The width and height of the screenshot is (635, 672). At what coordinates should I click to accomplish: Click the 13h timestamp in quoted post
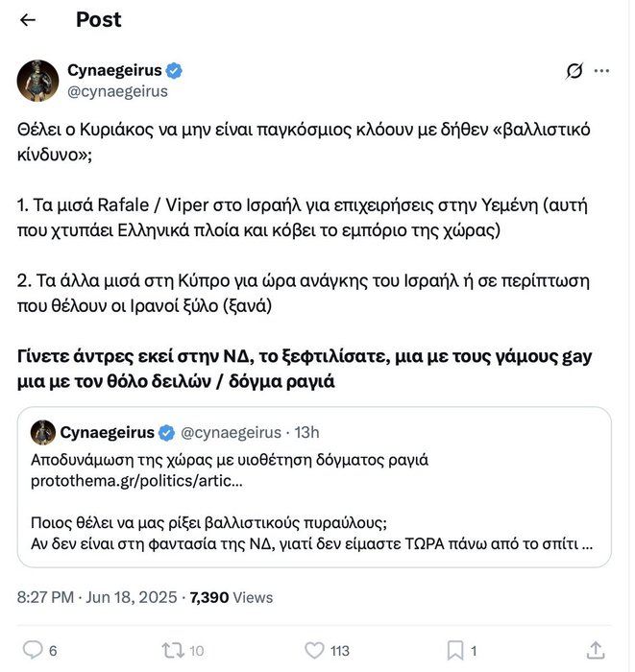(307, 433)
